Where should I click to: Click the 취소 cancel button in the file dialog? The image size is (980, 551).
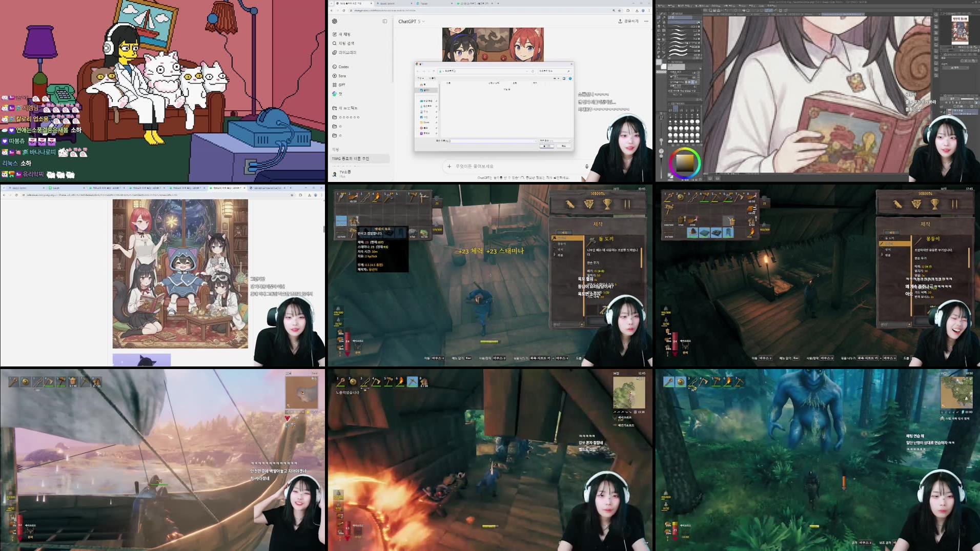point(564,146)
